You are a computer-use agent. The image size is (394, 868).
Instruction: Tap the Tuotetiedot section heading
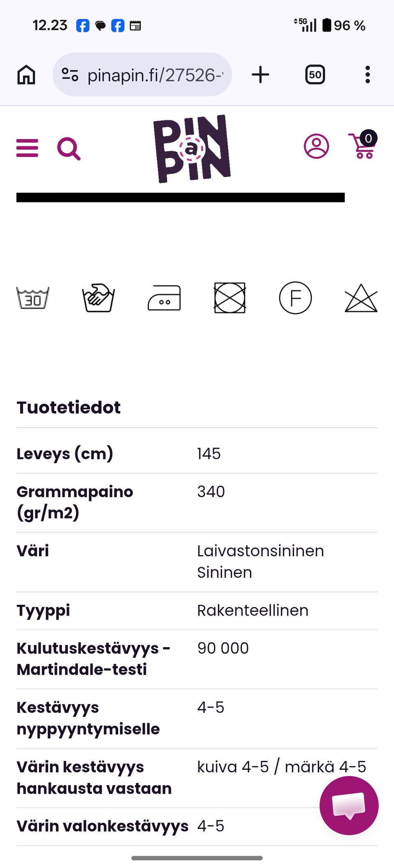click(x=69, y=407)
